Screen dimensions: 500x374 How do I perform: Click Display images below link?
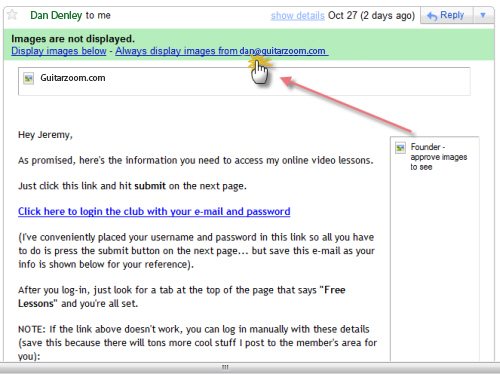59,51
